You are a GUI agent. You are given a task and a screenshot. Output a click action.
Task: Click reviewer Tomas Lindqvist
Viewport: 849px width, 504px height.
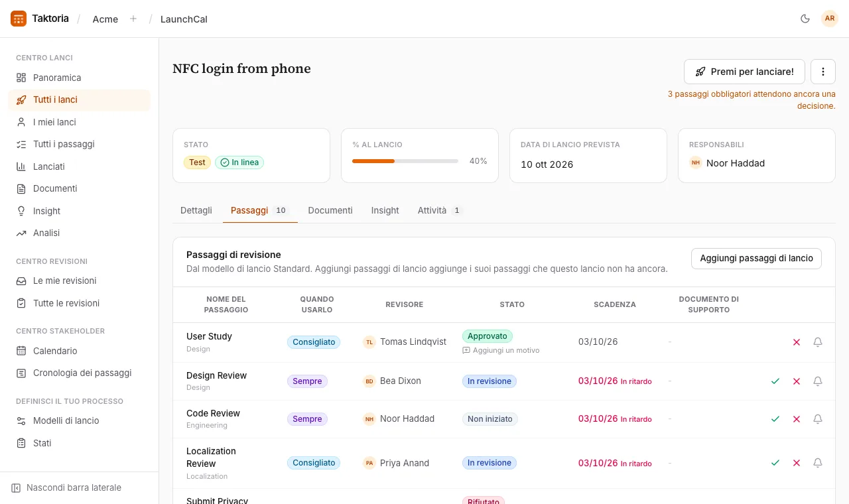[405, 342]
